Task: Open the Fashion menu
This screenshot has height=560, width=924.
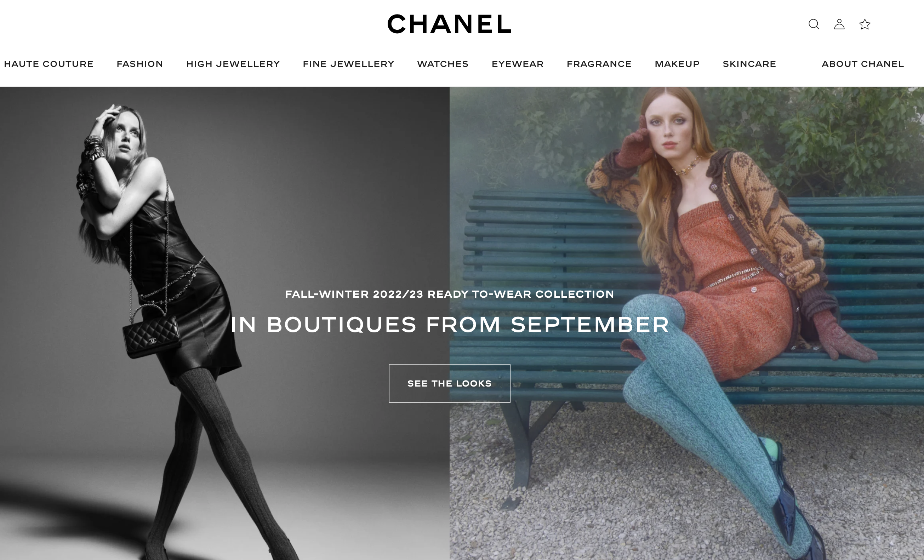Action: (140, 64)
